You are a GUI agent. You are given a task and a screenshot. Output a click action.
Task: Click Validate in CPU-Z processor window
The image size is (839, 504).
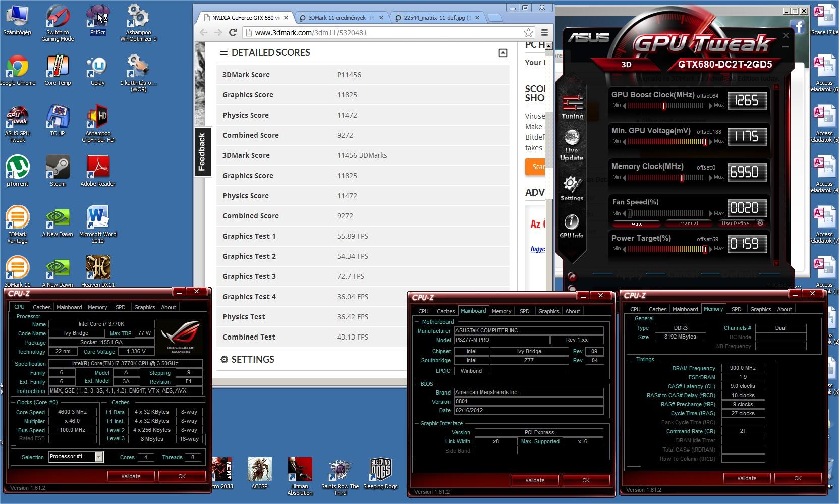coord(131,476)
